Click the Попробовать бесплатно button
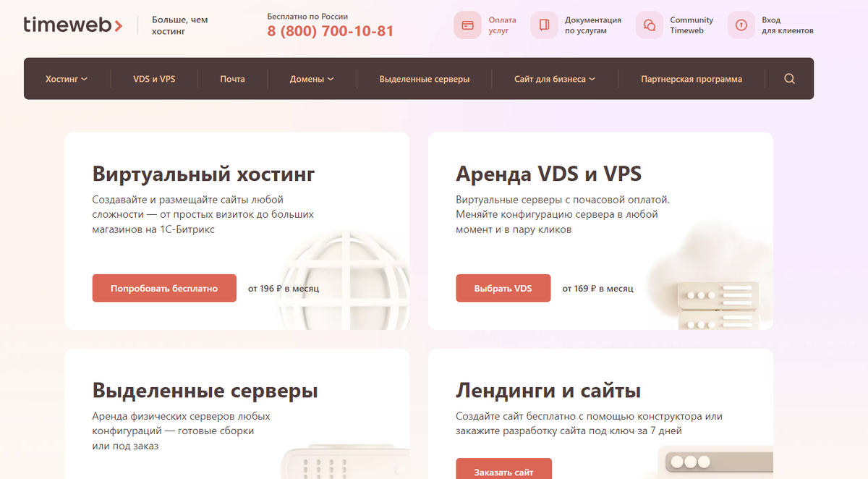Screen dimensions: 868x479 [164, 288]
